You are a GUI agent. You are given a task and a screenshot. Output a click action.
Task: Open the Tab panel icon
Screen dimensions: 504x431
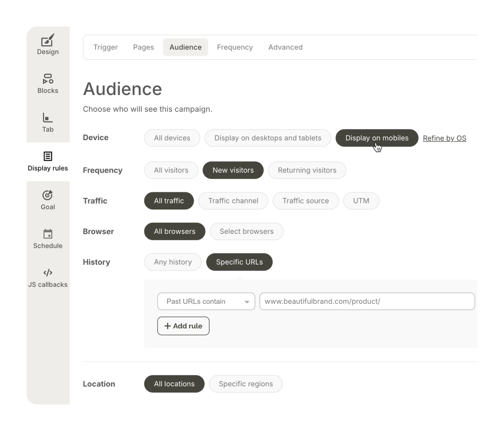click(x=48, y=123)
